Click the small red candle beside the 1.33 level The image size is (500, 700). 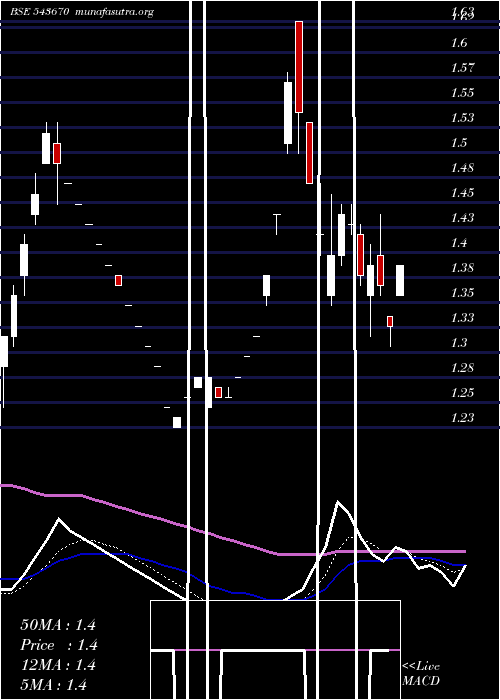[390, 321]
